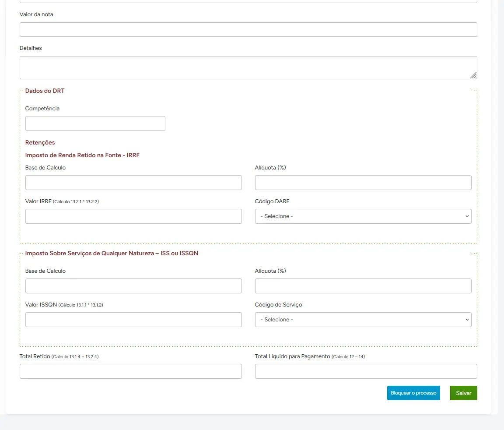
Task: Click the Valor da nota input field
Action: click(248, 29)
